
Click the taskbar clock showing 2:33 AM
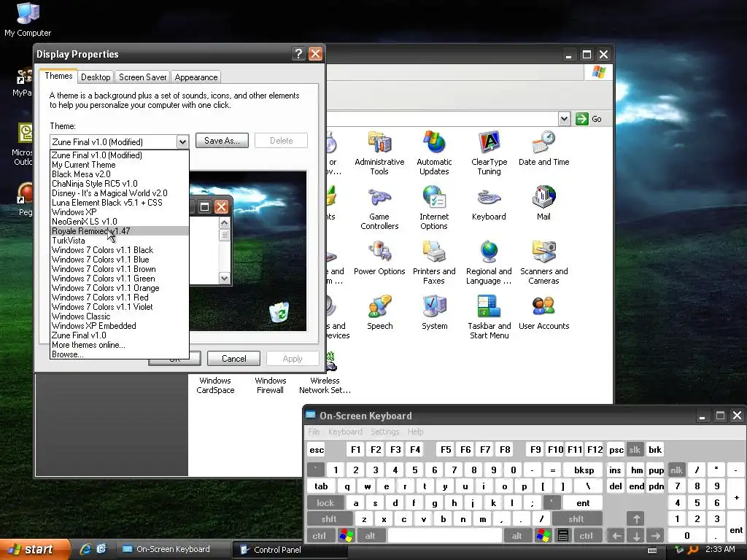click(720, 549)
